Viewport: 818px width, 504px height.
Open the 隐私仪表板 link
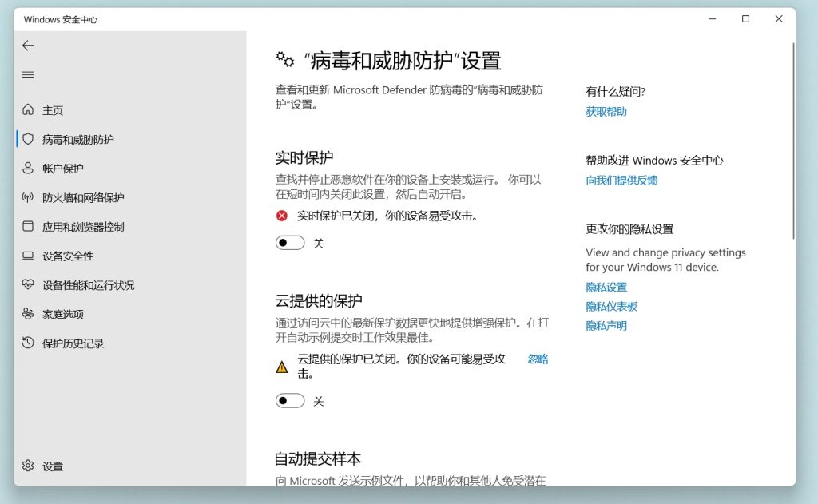[611, 306]
